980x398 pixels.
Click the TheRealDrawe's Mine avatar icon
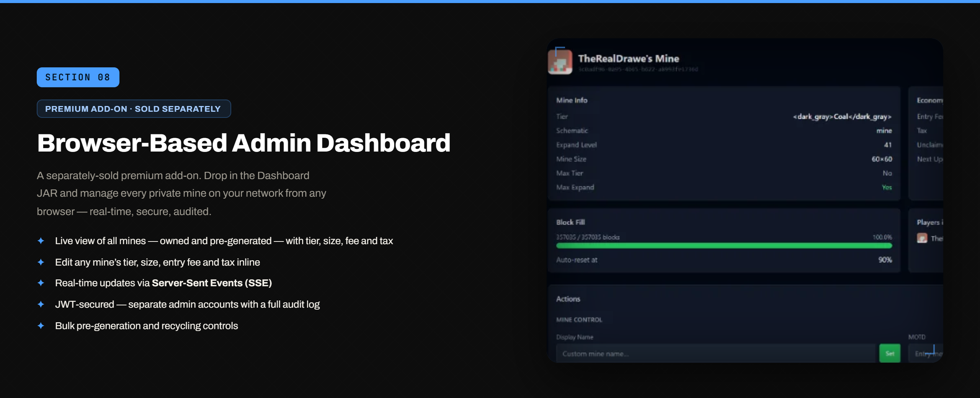[x=560, y=62]
